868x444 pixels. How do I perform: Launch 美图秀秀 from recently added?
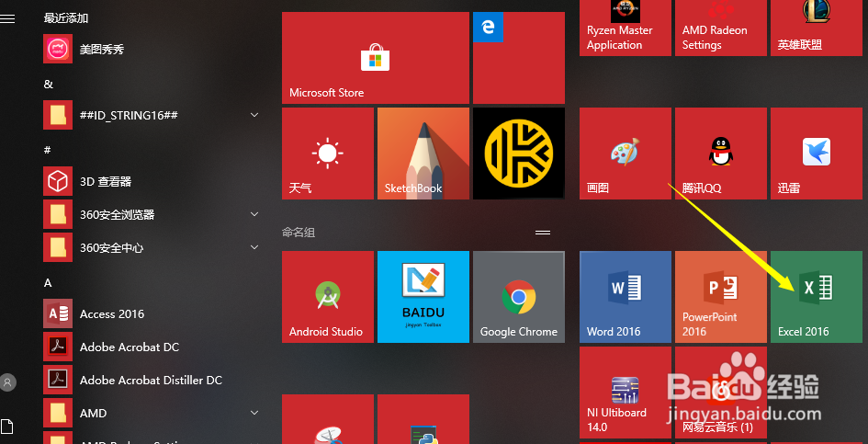point(152,50)
